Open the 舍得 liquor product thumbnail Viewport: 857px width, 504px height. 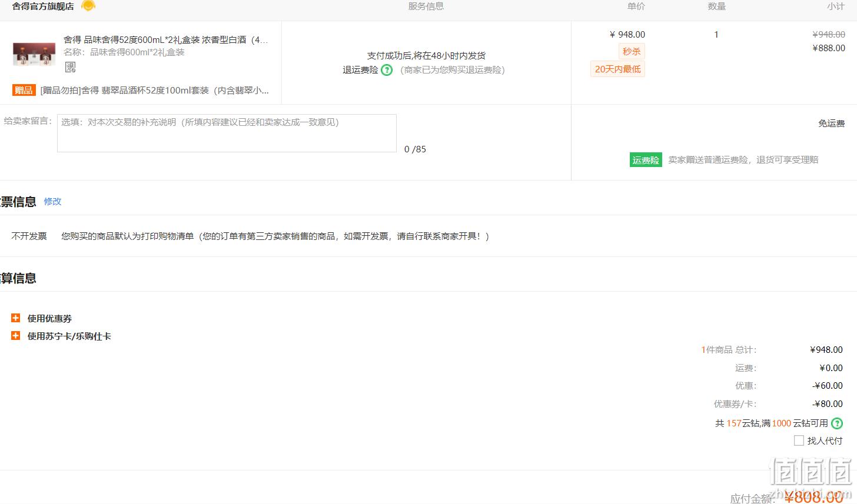(34, 54)
